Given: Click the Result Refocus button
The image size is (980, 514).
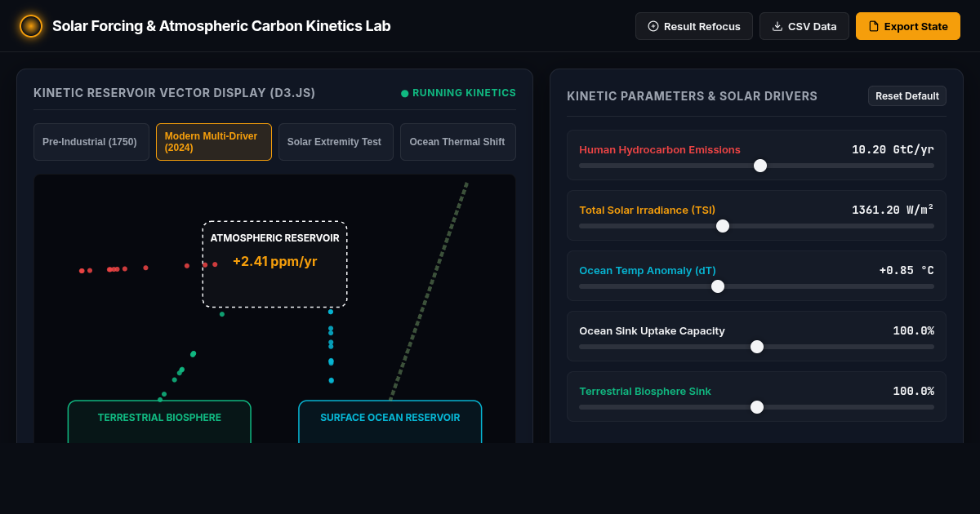Looking at the screenshot, I should click(x=694, y=26).
